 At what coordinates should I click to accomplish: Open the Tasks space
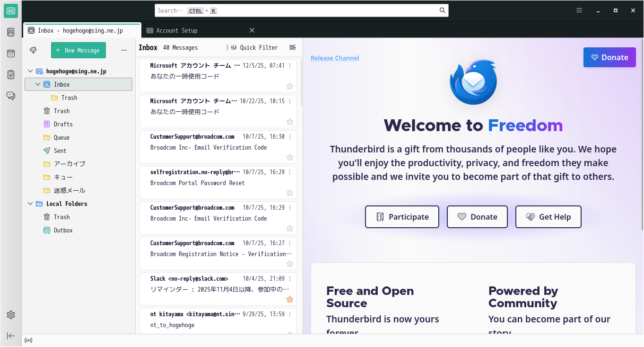tap(11, 74)
